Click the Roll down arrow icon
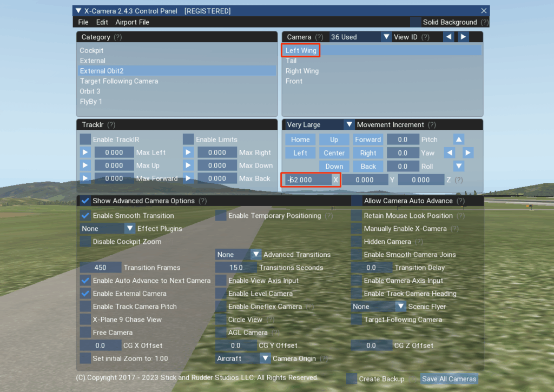 (459, 166)
